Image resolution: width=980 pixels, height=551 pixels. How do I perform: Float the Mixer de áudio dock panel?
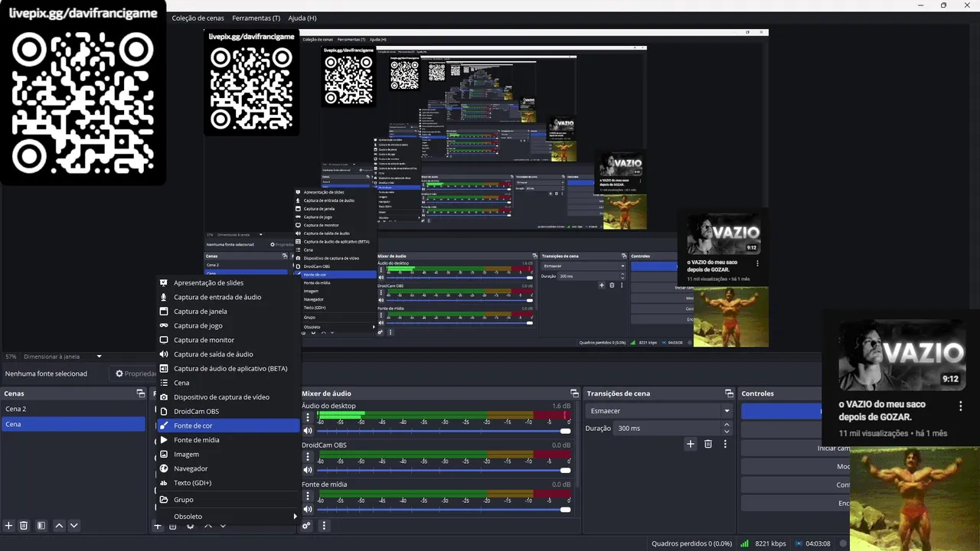point(574,393)
